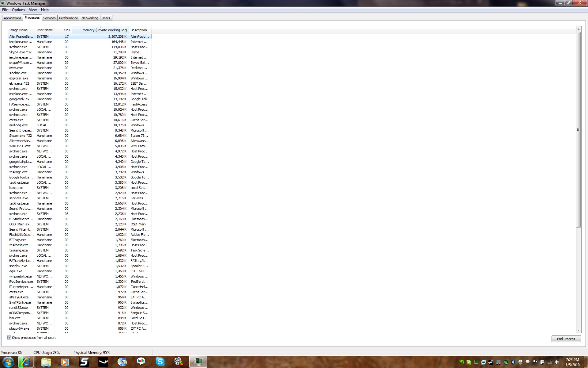Screen dimensions: 588x368
Task: Click the Google Talk speech bubble tray icon
Action: 528,362
